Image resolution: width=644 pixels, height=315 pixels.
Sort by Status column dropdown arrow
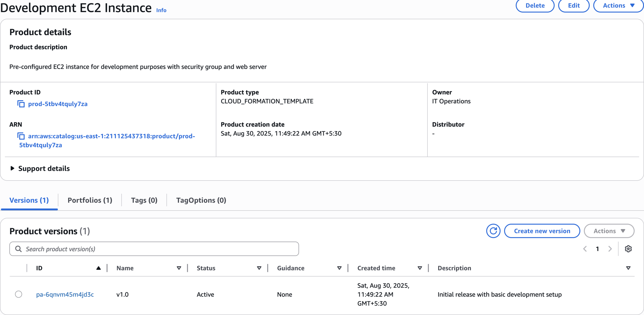[x=259, y=268]
